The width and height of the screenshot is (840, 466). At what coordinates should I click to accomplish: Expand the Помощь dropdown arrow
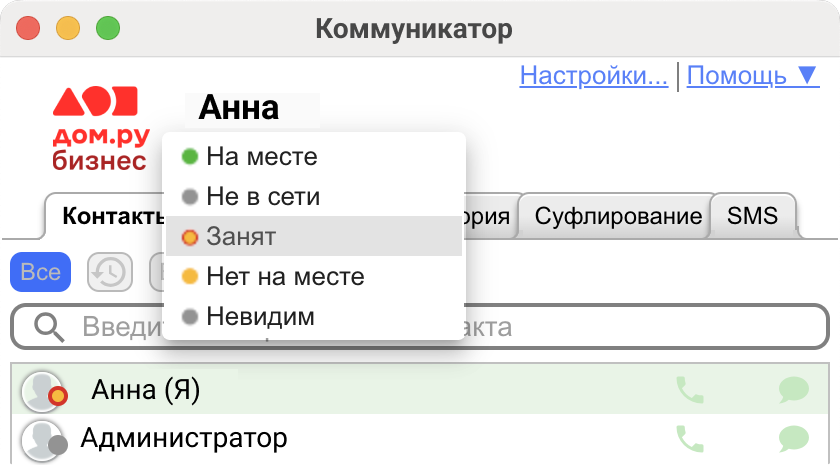point(807,76)
